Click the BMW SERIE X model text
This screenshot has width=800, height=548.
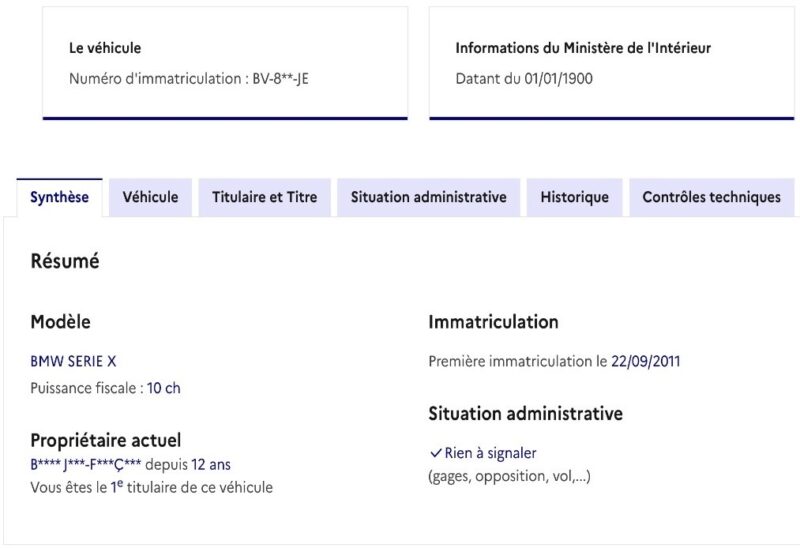(73, 361)
